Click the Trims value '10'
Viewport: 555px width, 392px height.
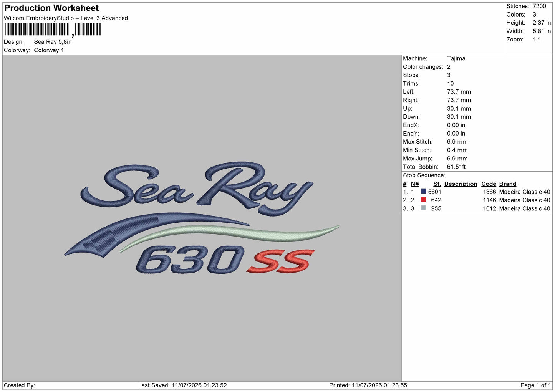click(450, 83)
